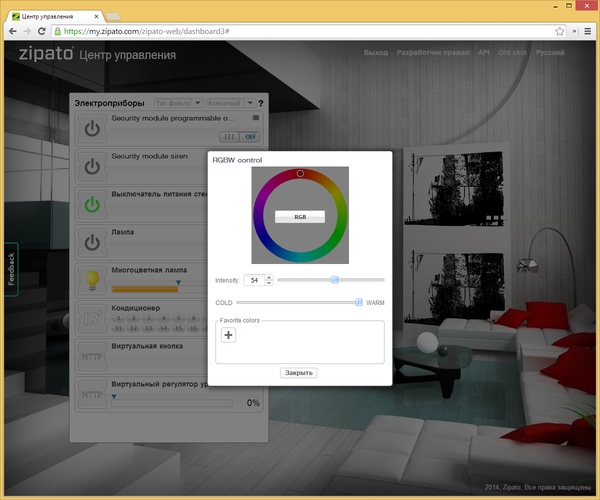Screen dimensions: 600x500
Task: Click the browser back arrow
Action: click(x=13, y=31)
